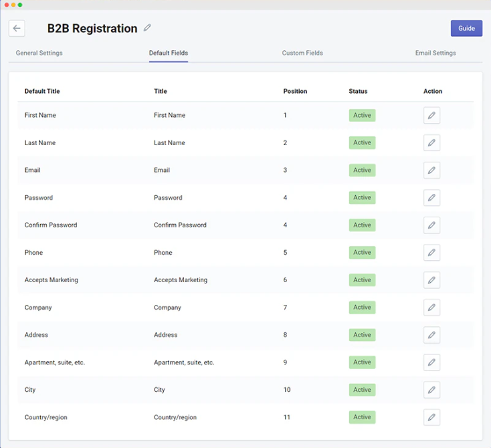Click Active status badge for First Name

pos(362,116)
